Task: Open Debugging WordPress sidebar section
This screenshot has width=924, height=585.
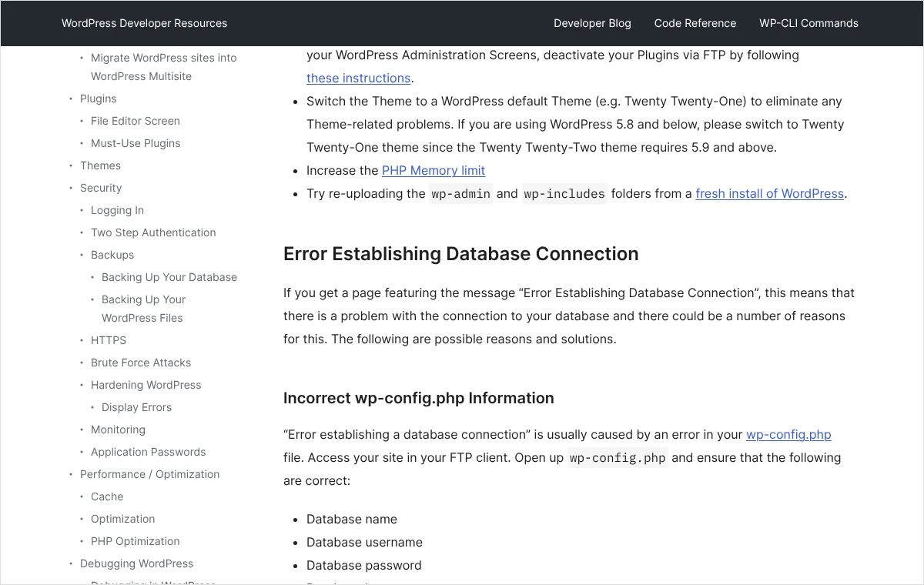Action: (137, 563)
